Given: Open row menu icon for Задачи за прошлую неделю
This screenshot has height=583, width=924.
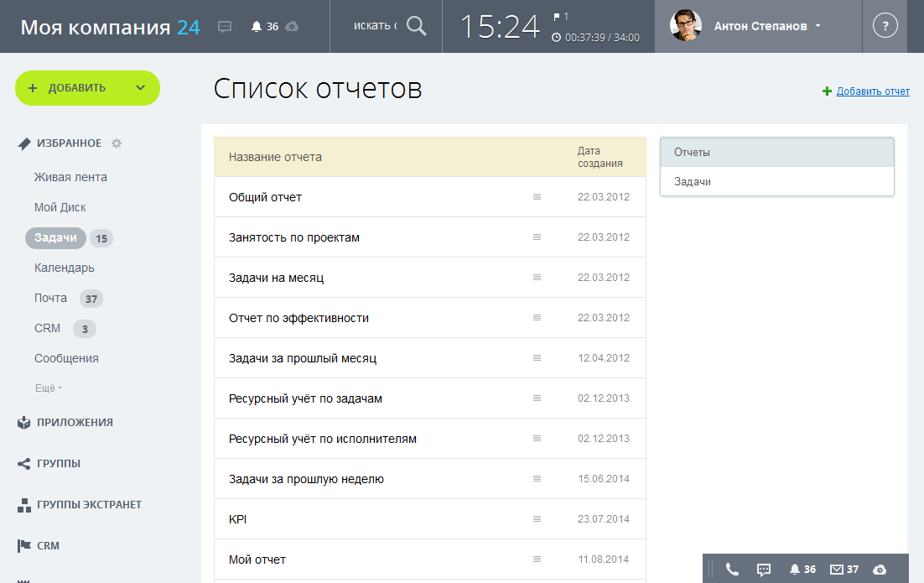Looking at the screenshot, I should [x=537, y=479].
